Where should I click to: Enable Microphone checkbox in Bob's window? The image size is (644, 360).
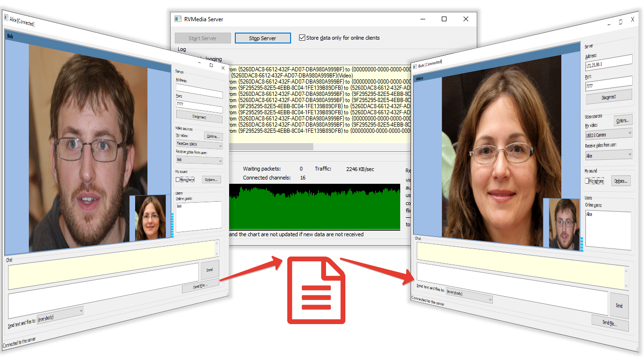(x=587, y=181)
